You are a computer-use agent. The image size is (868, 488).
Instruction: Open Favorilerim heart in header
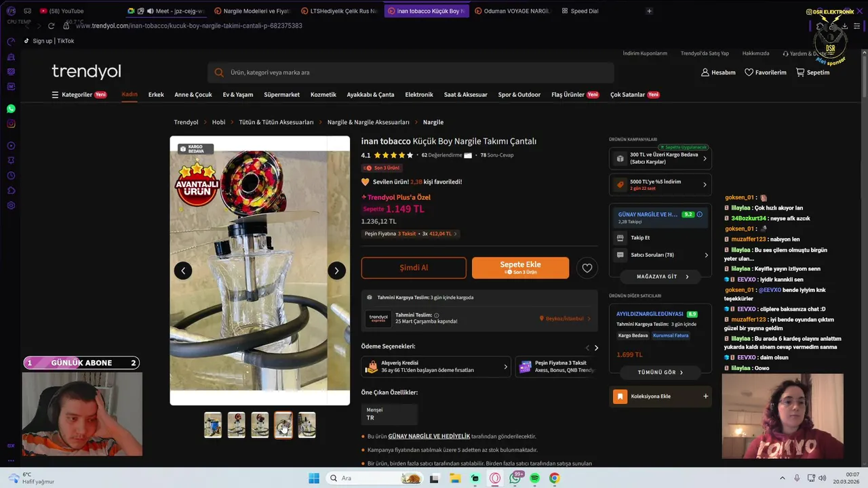[765, 73]
